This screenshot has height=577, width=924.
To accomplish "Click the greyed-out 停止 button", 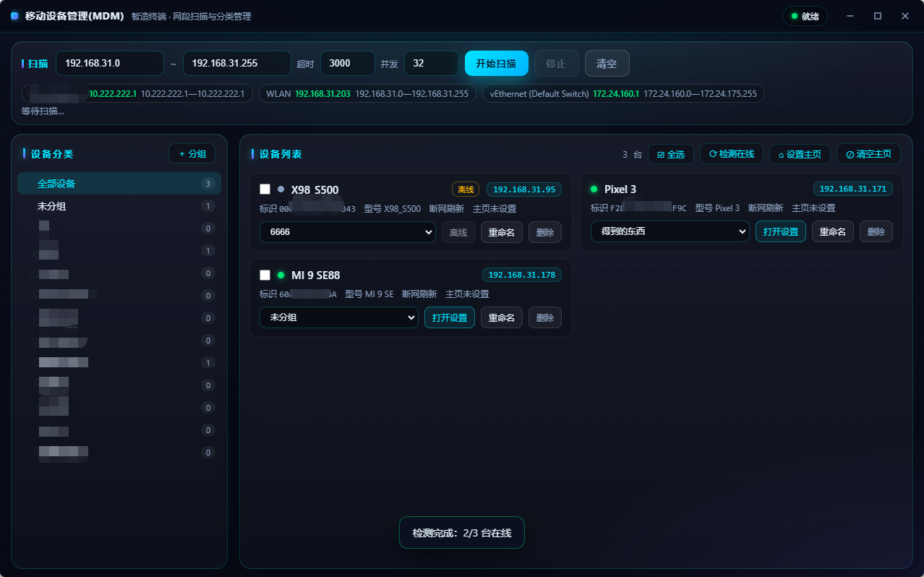I will (556, 64).
